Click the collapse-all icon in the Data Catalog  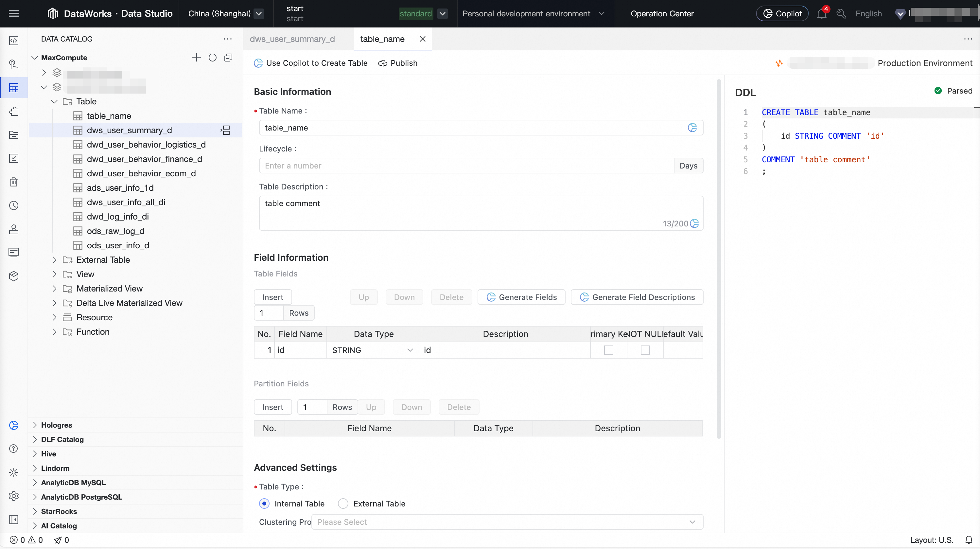pyautogui.click(x=228, y=58)
